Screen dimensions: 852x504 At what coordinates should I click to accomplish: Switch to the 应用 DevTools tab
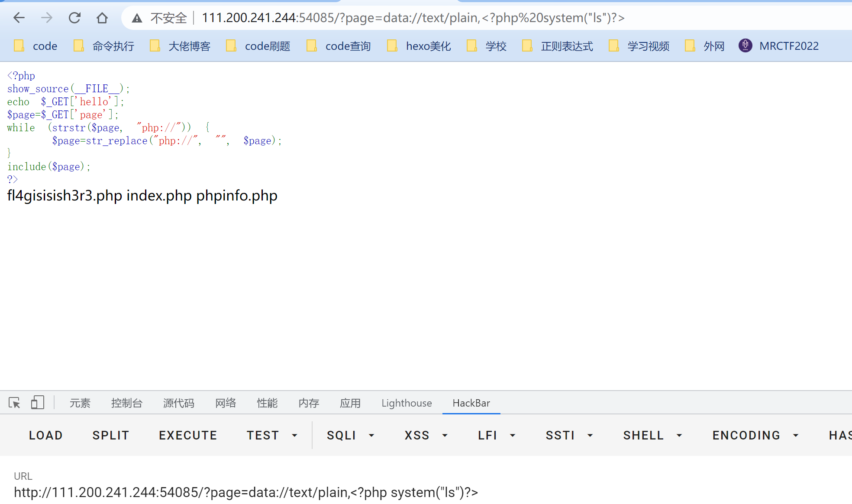(350, 403)
